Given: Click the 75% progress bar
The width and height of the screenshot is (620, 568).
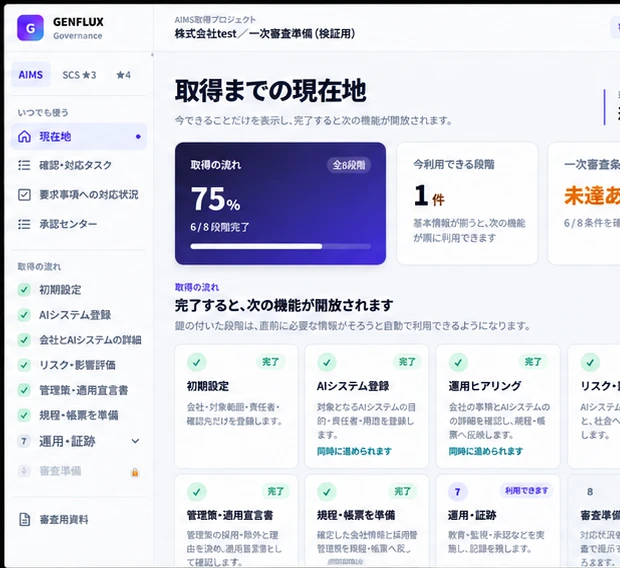Looking at the screenshot, I should [x=280, y=246].
